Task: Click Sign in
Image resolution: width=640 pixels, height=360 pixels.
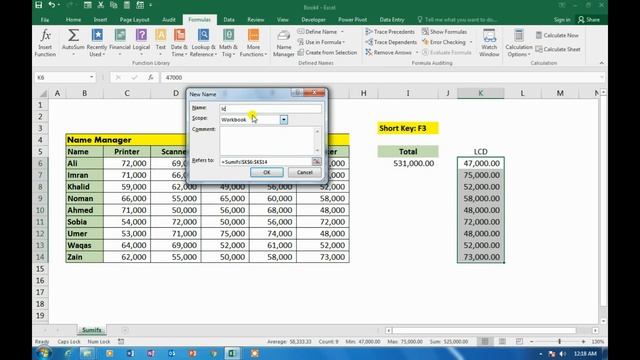Action: pyautogui.click(x=562, y=20)
